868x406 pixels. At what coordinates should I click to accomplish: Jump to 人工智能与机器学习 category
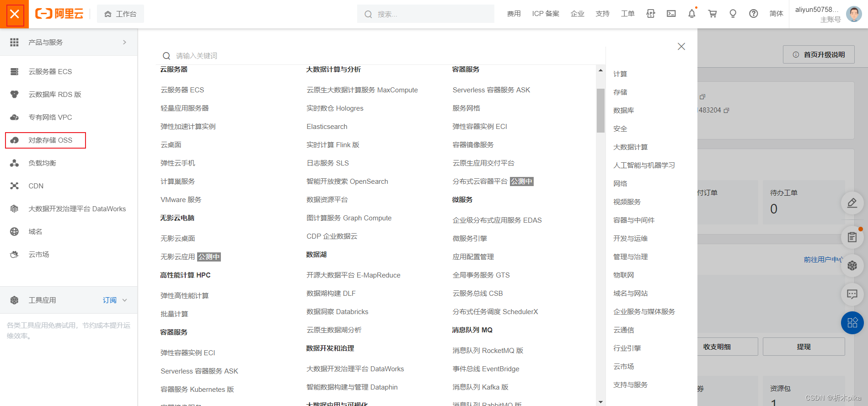click(x=644, y=165)
